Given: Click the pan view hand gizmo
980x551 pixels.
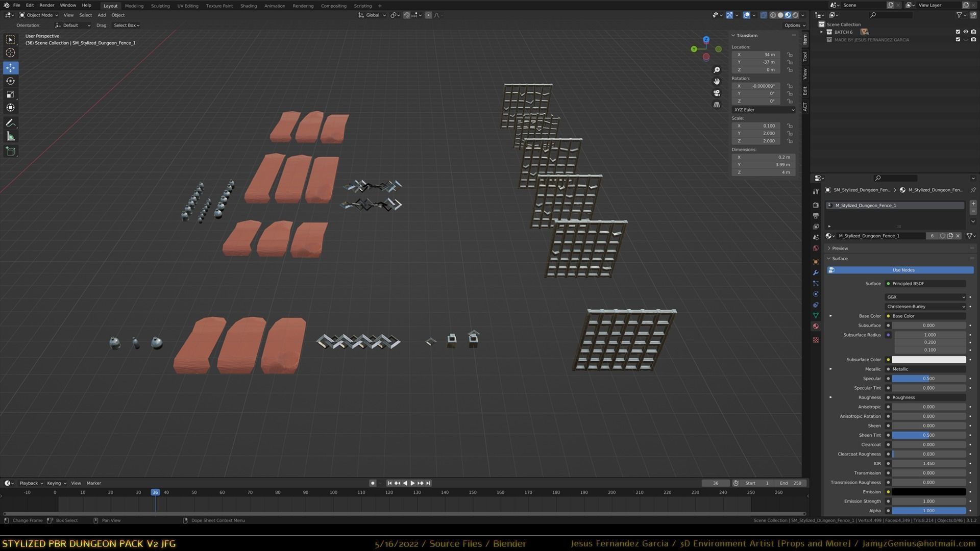Looking at the screenshot, I should click(717, 82).
